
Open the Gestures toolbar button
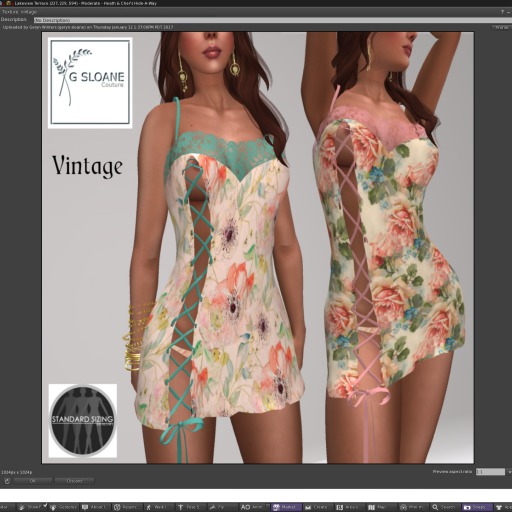[64, 507]
